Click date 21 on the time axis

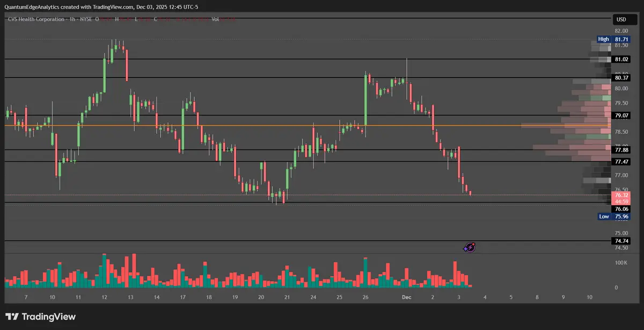(287, 297)
